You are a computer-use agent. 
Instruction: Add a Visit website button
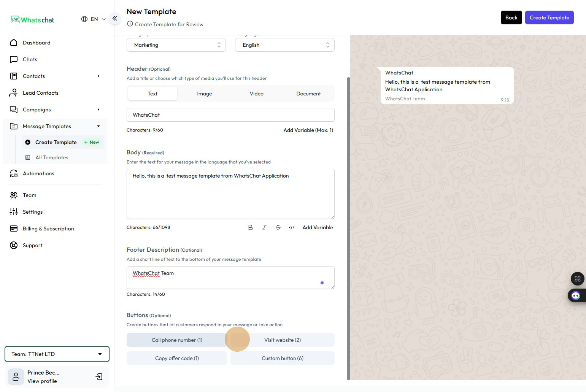283,340
